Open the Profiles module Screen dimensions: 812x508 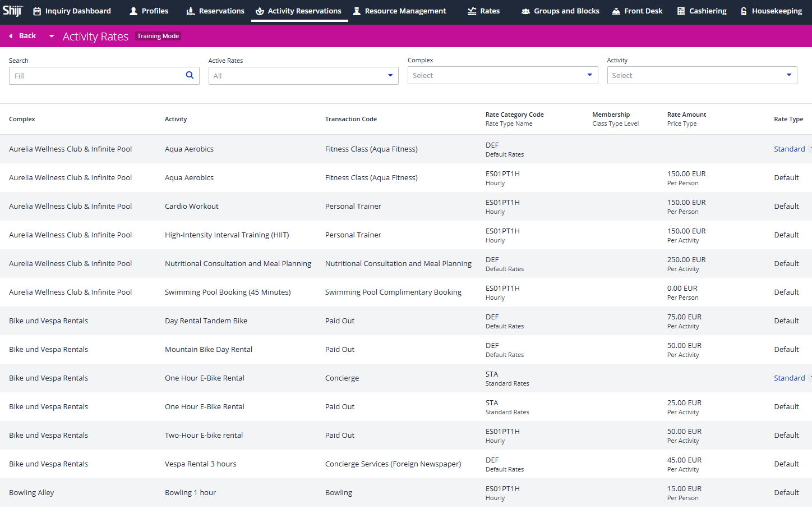149,11
